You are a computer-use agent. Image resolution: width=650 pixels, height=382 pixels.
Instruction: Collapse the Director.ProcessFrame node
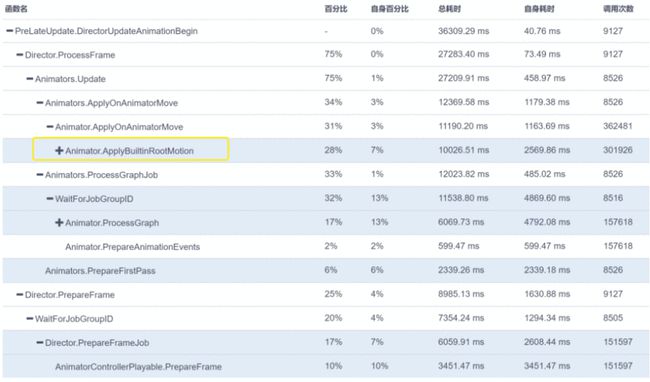(19, 55)
